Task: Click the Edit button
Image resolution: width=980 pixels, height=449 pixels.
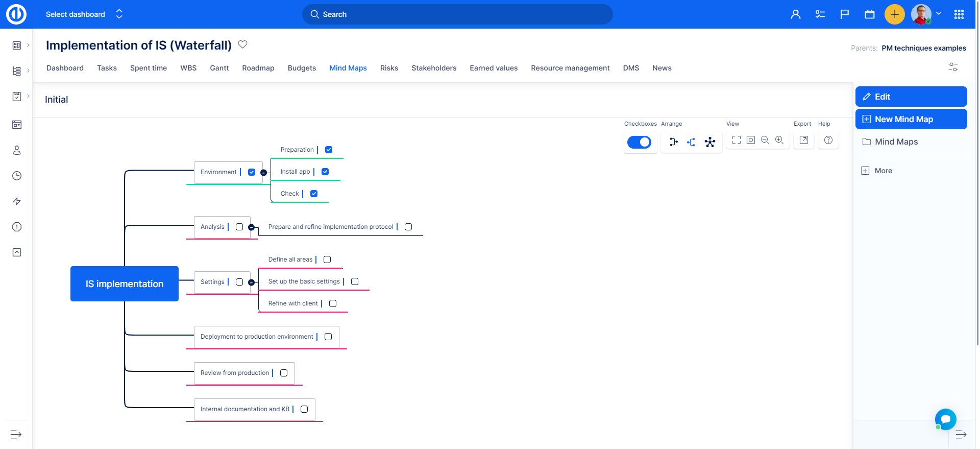Action: coord(911,97)
